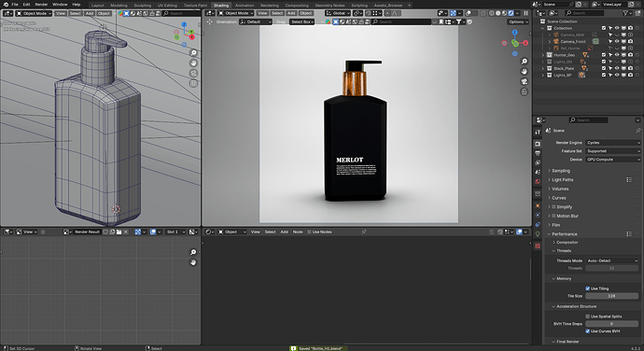
Task: Click Add menu in node editor header
Action: click(x=285, y=232)
